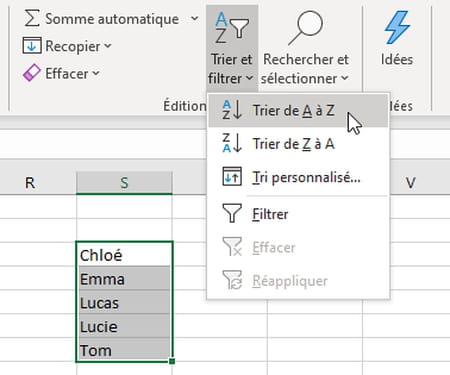450x375 pixels.
Task: Click the Recopier fill-down icon
Action: pos(32,46)
